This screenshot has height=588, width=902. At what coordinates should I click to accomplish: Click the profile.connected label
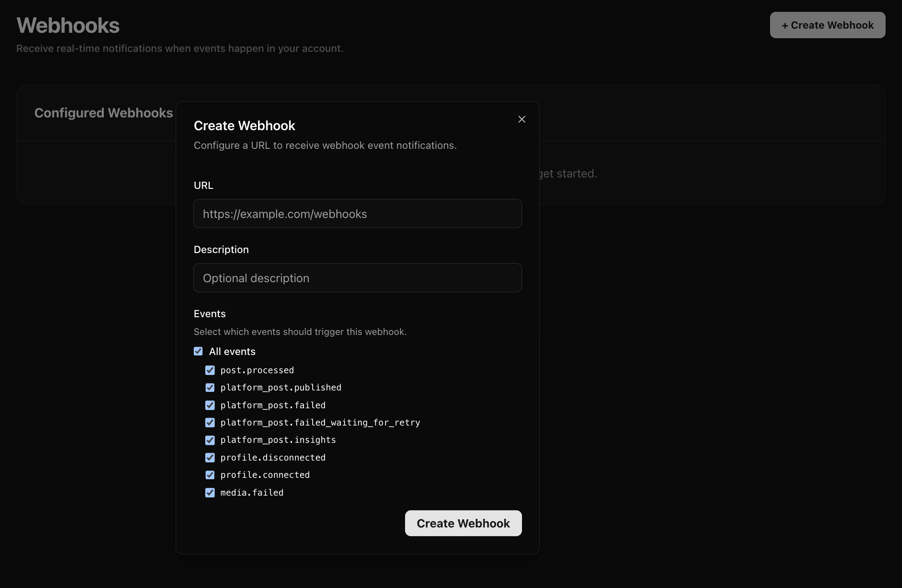265,475
